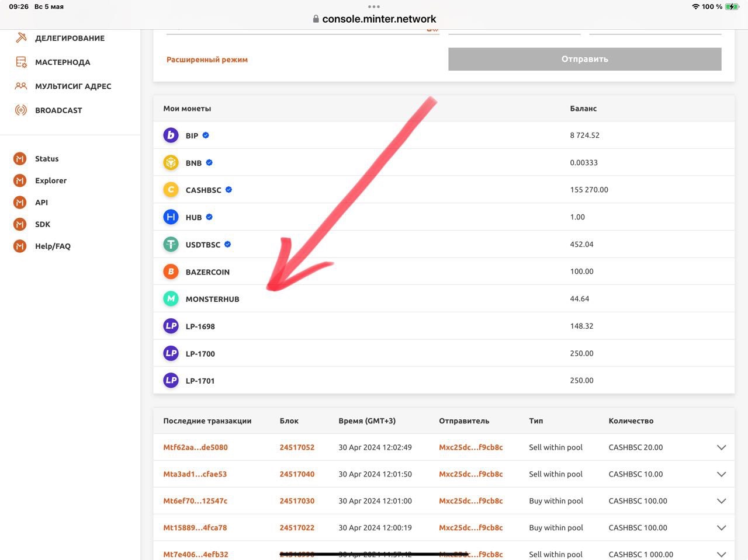The height and width of the screenshot is (560, 748).
Task: Select the CASHBSC balance 155 270.00
Action: point(589,190)
